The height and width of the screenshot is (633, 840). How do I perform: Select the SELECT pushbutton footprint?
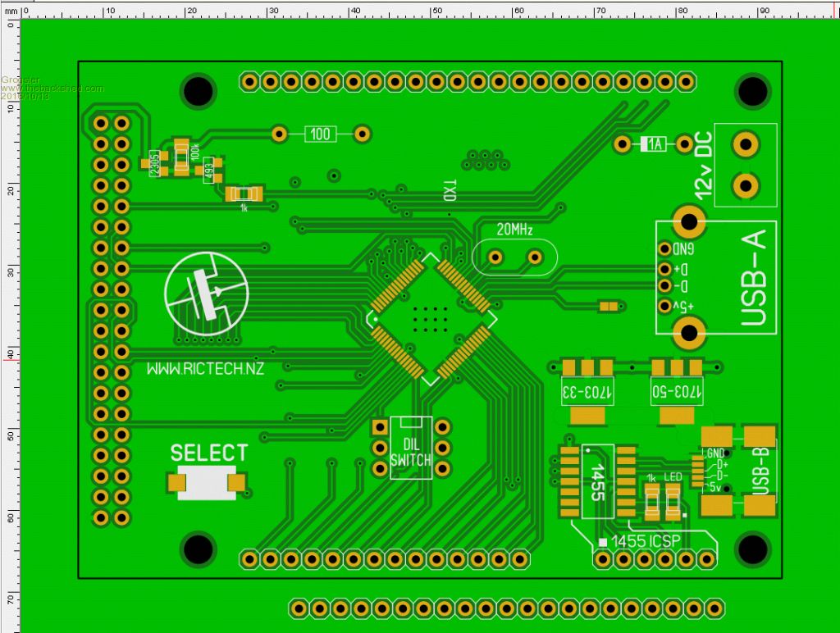click(x=208, y=483)
